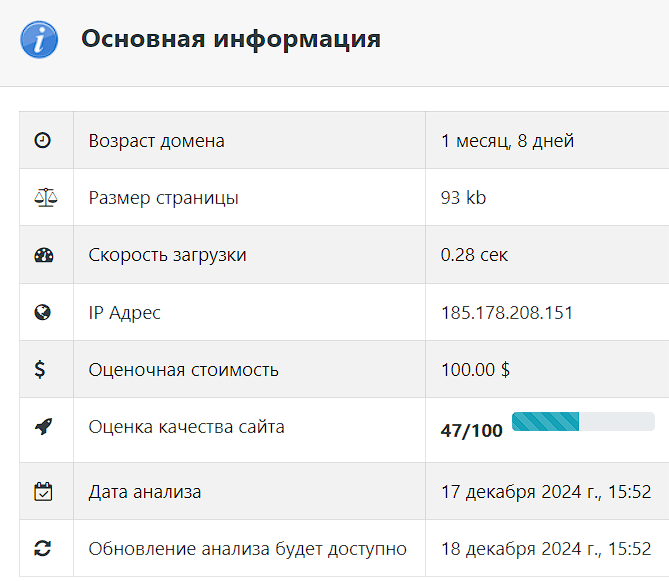Image resolution: width=669 pixels, height=581 pixels.
Task: Select the IP address 185.178.208.151
Action: 507,313
